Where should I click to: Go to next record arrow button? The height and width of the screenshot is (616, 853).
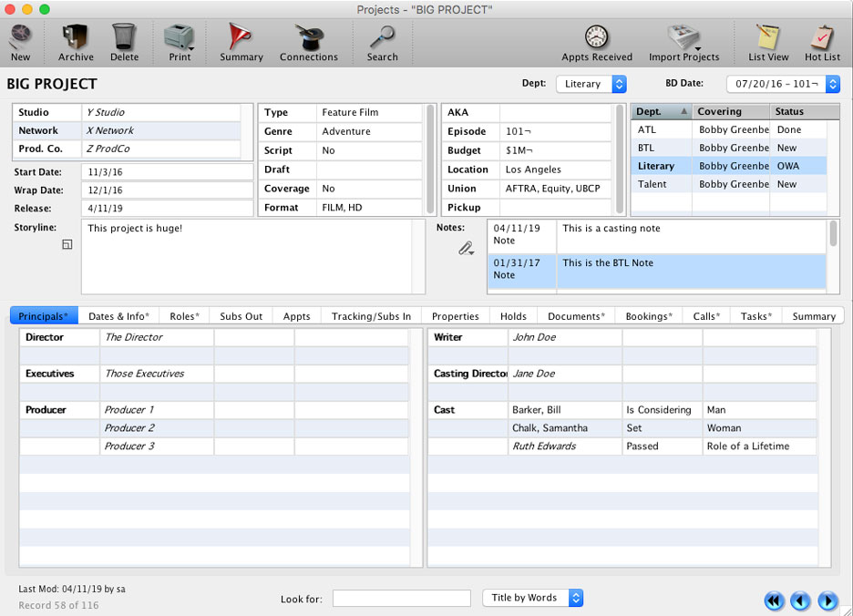click(x=827, y=601)
